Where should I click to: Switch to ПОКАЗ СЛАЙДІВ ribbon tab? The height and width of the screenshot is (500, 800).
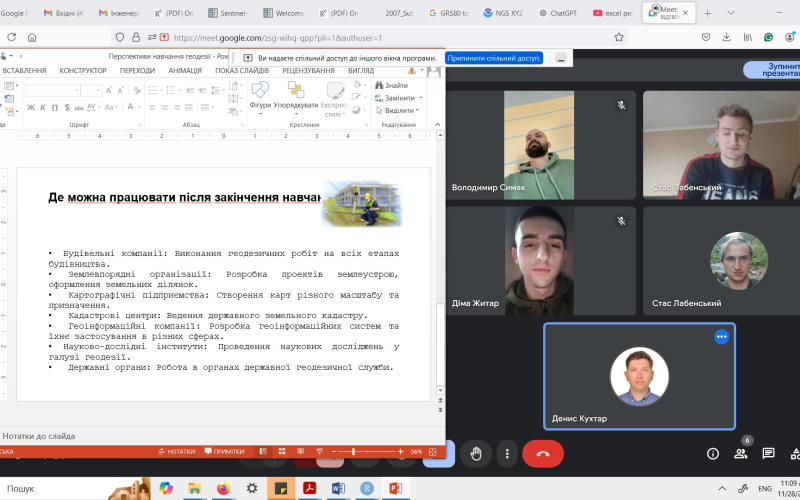[x=242, y=70]
